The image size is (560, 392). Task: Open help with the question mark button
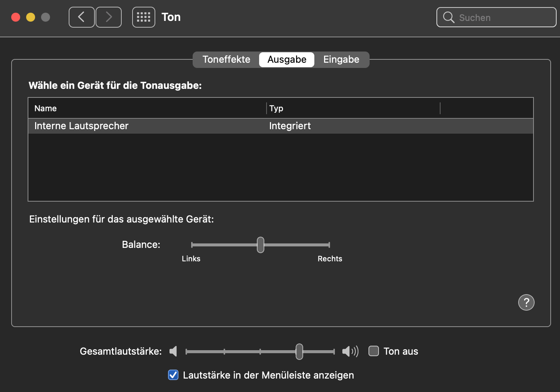click(x=526, y=302)
